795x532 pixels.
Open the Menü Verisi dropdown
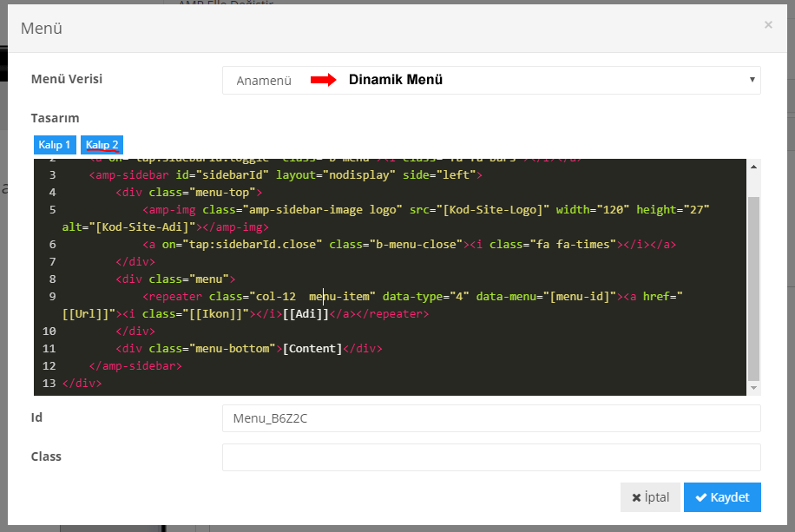(491, 80)
